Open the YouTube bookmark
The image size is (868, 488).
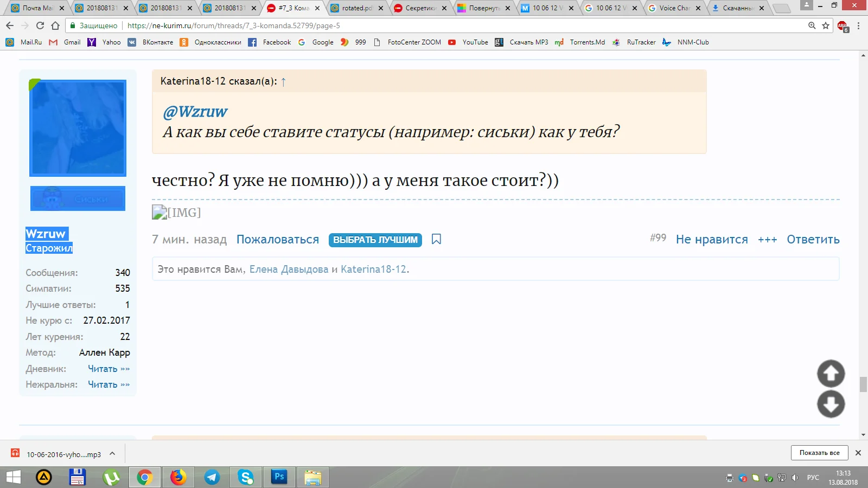tap(468, 42)
